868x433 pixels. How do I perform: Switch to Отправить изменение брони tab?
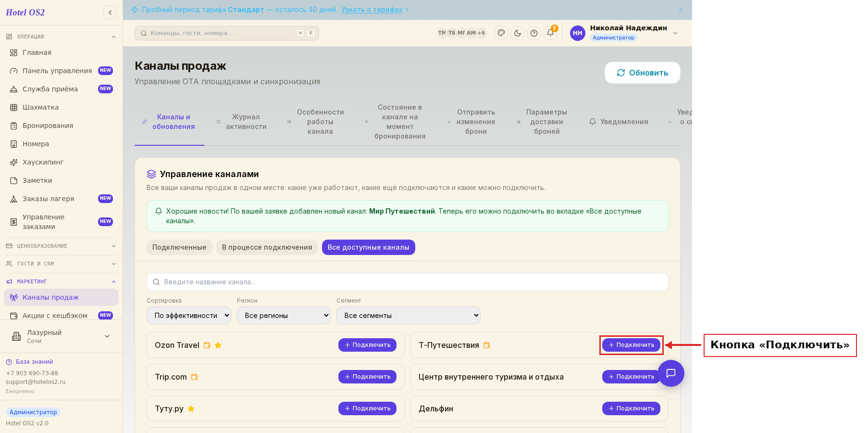coord(472,122)
